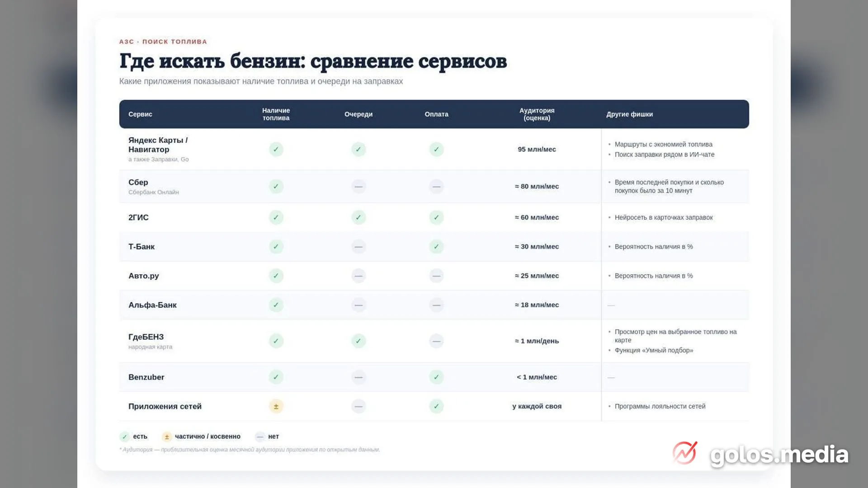Click the Очереди column header
Screen dimensions: 868x488
point(358,114)
